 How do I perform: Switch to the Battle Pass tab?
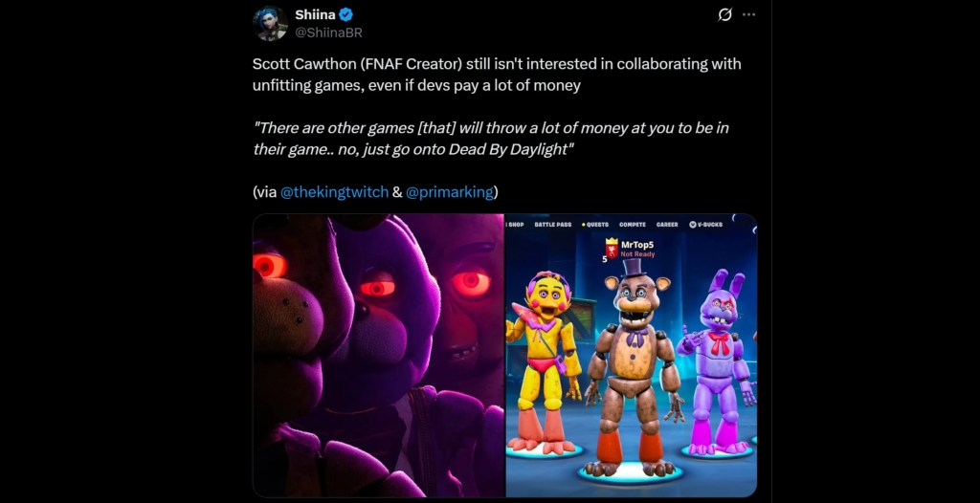click(x=552, y=225)
